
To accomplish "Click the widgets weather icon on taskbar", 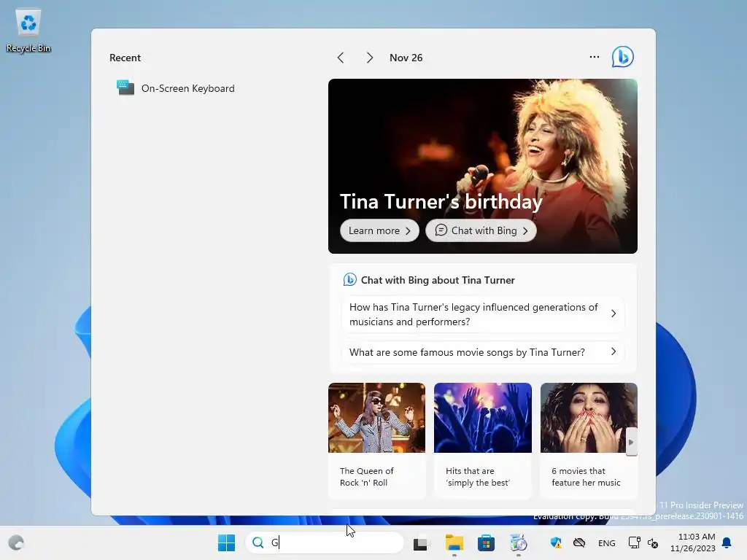I will (16, 542).
